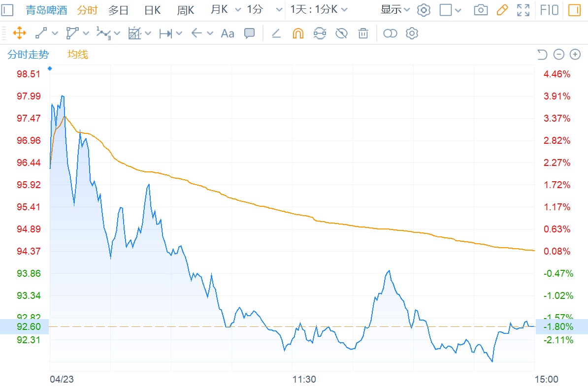Select the arrow marker tool
588x389 pixels.
(196, 33)
